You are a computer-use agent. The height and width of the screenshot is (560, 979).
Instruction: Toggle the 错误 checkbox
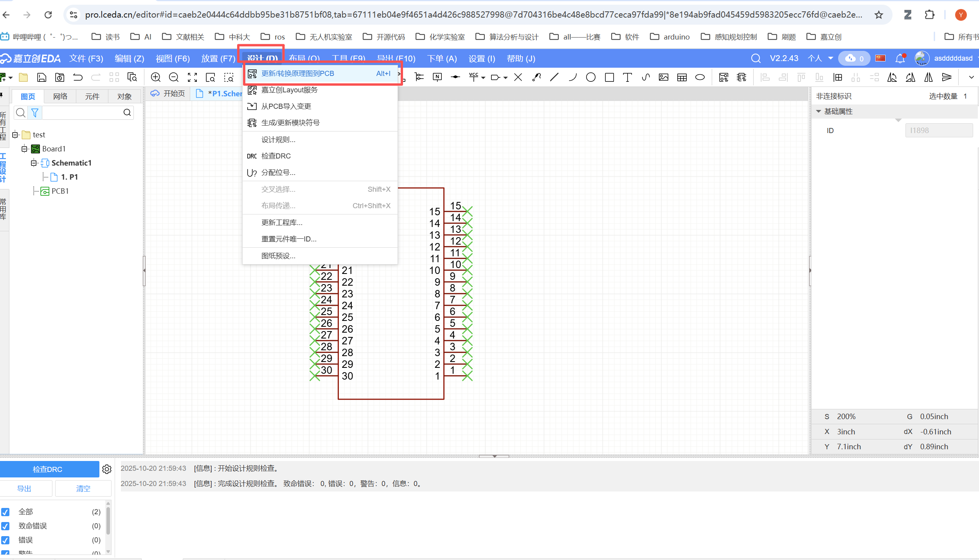pos(5,540)
